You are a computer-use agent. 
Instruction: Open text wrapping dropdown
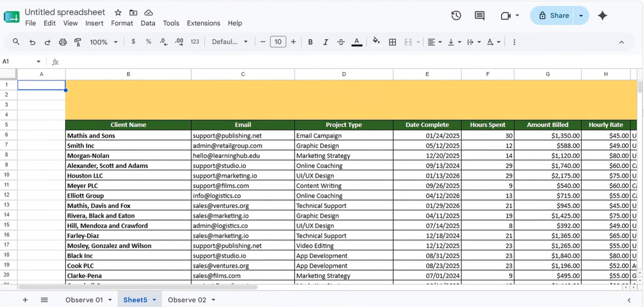474,42
